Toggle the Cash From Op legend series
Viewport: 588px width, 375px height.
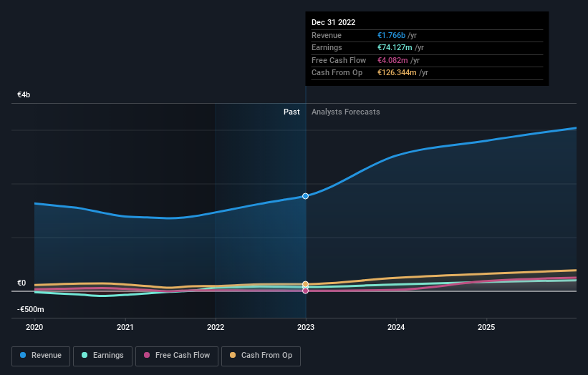tap(261, 356)
